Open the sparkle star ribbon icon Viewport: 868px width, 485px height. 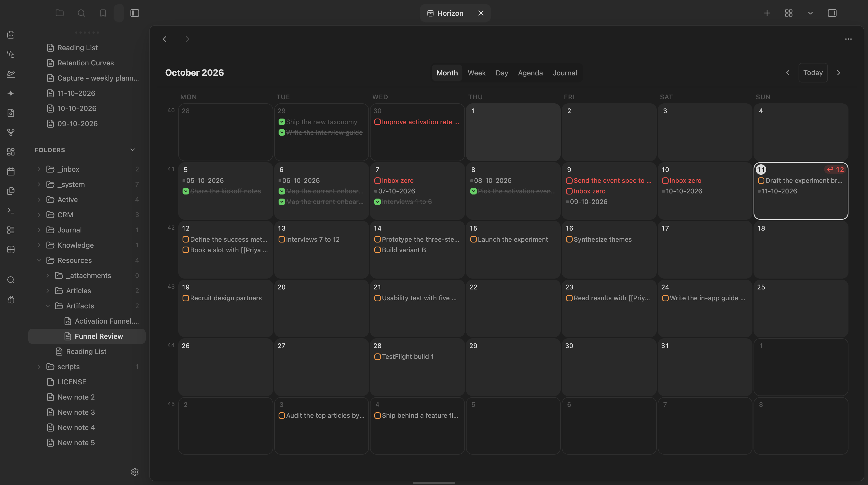(11, 93)
